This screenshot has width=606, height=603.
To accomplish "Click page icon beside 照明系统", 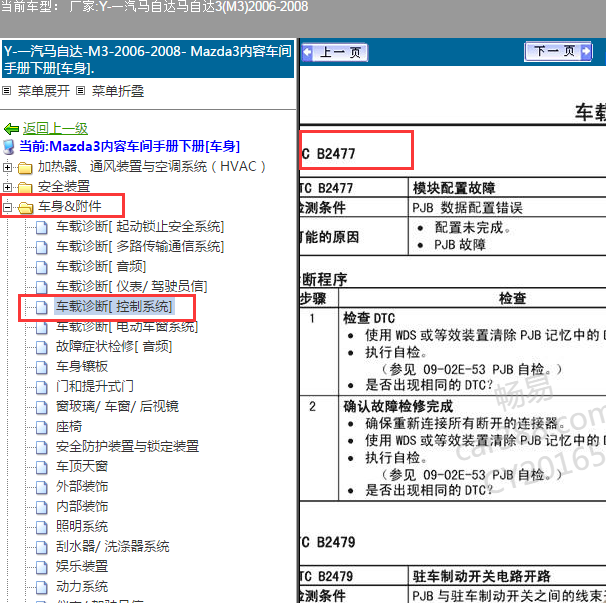I will tap(42, 528).
